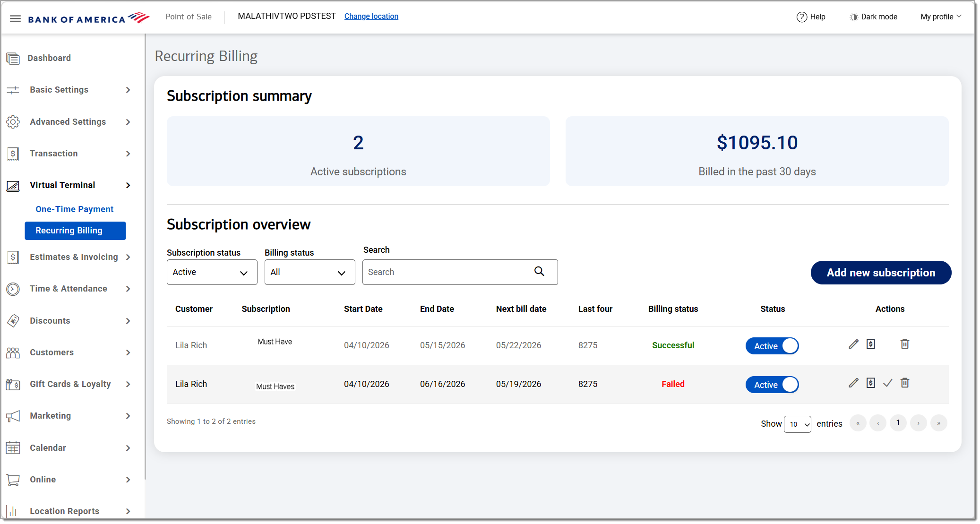Click the Dark mode sun icon

pos(854,17)
